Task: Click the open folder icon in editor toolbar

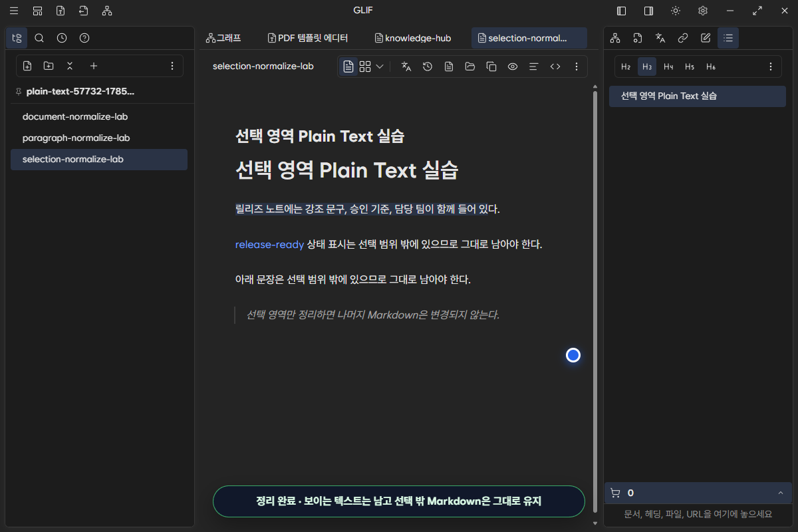Action: tap(470, 66)
